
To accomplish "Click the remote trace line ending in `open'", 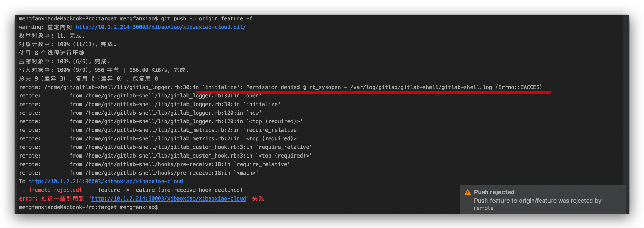I will [140, 96].
